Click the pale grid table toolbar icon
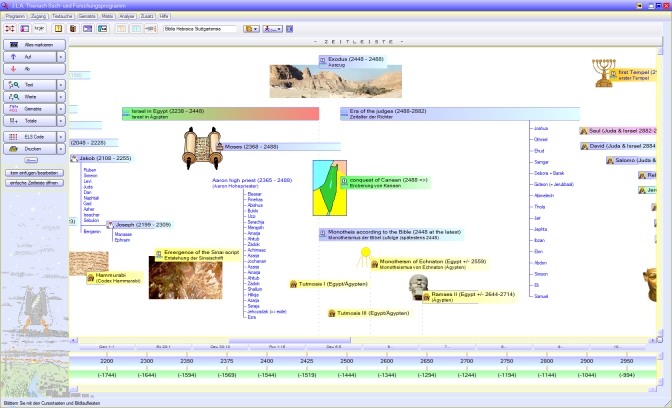This screenshot has width=672, height=408. 136,29
